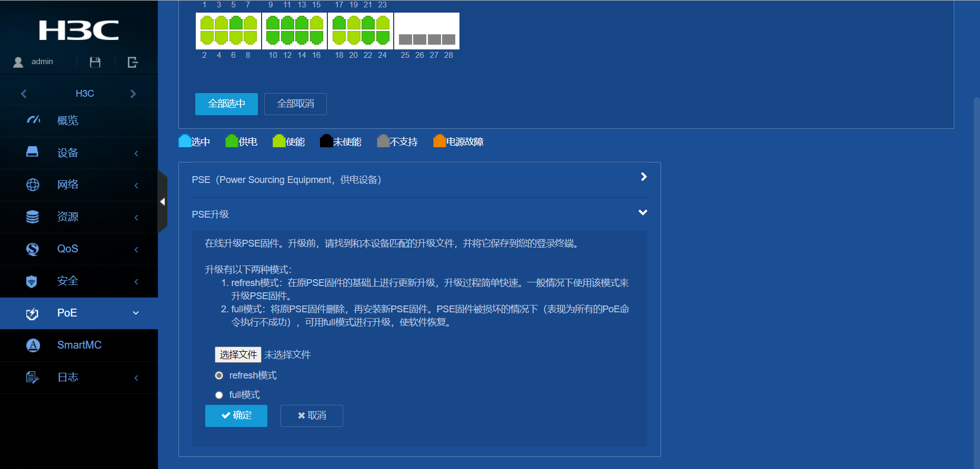Select port 8 on the device panel

coord(251,37)
